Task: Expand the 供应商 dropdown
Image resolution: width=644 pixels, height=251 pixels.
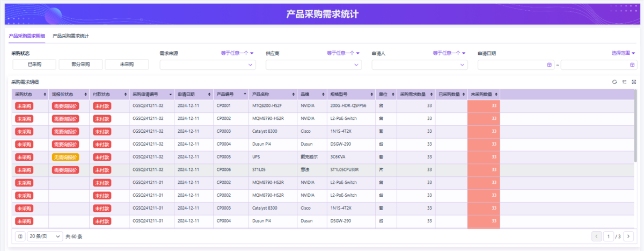Action: tap(313, 65)
